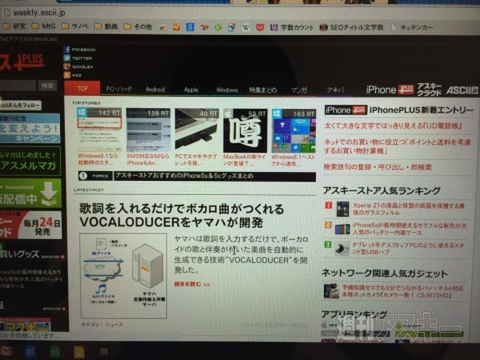Open the マンガ tab
This screenshot has width=480, height=360.
point(299,90)
